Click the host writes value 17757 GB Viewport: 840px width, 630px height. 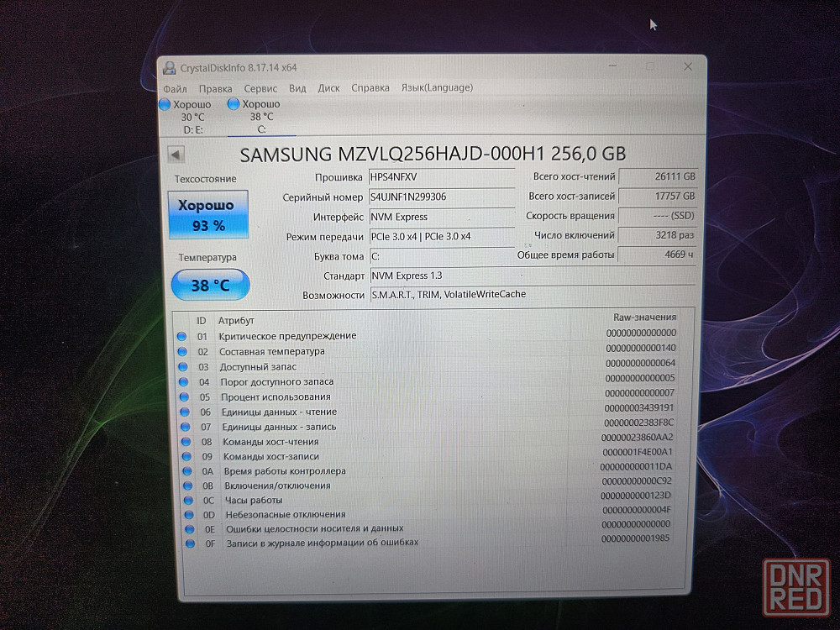click(x=658, y=196)
